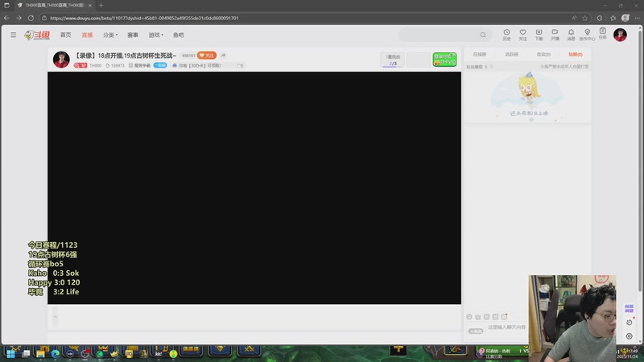Click the share arrow icon by title
Screen dimensions: 644x362
coord(223,56)
